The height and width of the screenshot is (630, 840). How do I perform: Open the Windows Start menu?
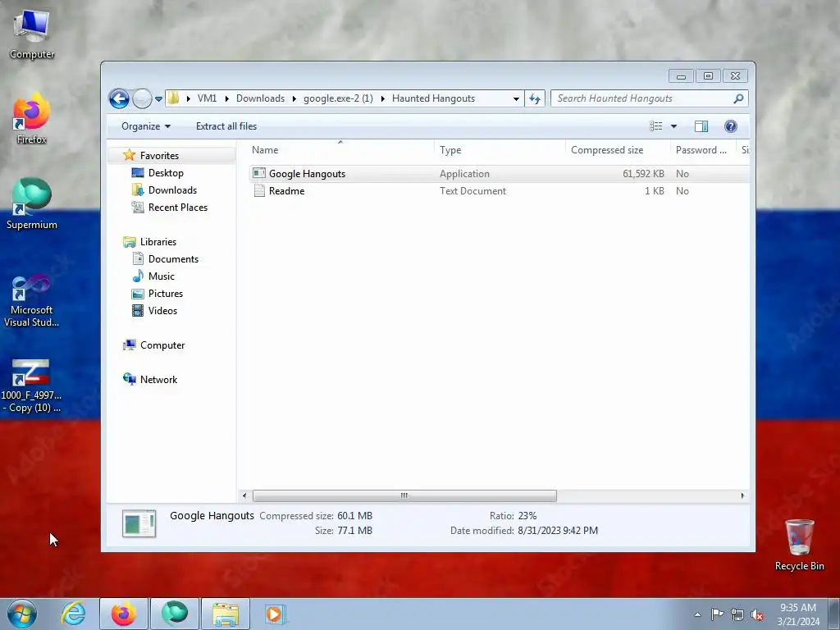point(22,614)
